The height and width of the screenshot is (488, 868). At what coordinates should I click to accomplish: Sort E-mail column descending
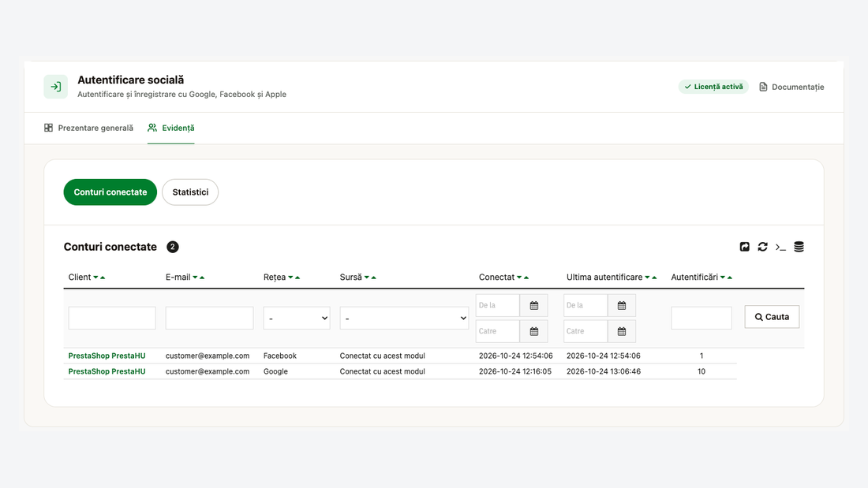click(x=195, y=278)
